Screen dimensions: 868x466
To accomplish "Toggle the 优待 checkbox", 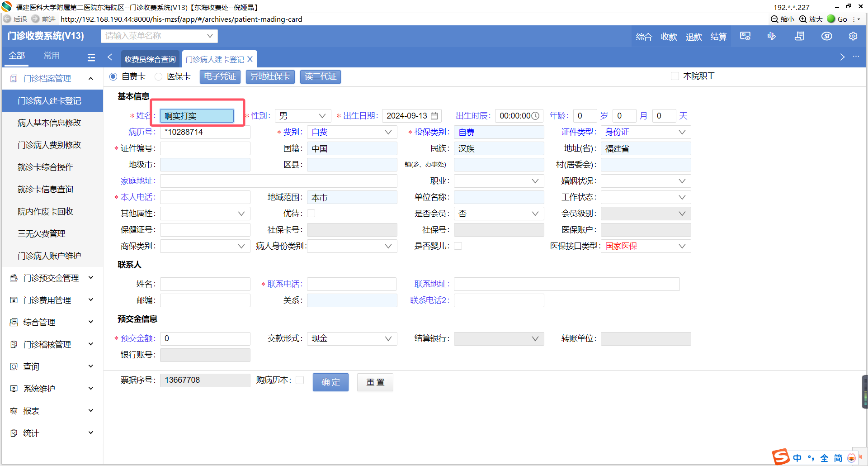I will point(311,214).
